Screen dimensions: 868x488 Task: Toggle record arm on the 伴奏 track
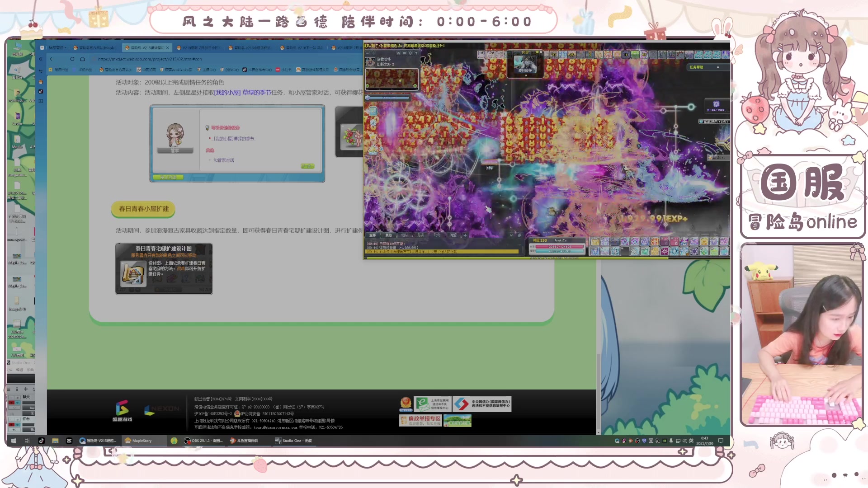click(11, 424)
